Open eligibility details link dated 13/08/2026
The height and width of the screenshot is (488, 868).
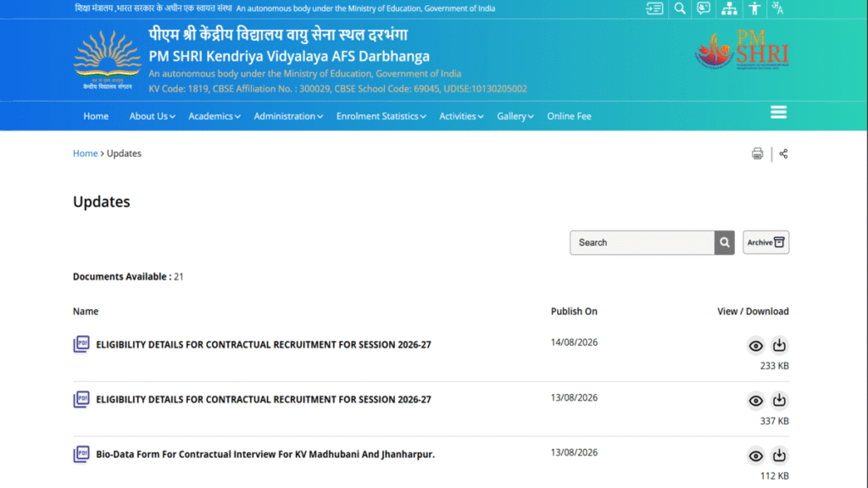[x=264, y=399]
